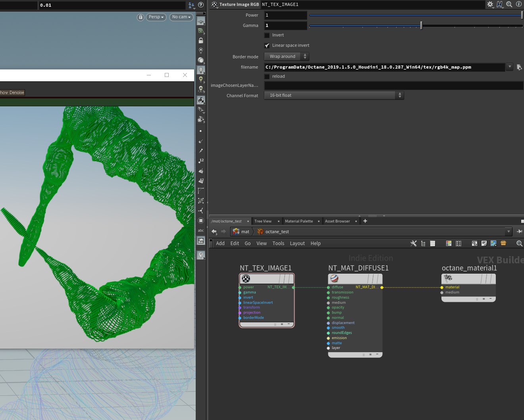Open the Layout menu
This screenshot has width=524, height=420.
pyautogui.click(x=297, y=244)
